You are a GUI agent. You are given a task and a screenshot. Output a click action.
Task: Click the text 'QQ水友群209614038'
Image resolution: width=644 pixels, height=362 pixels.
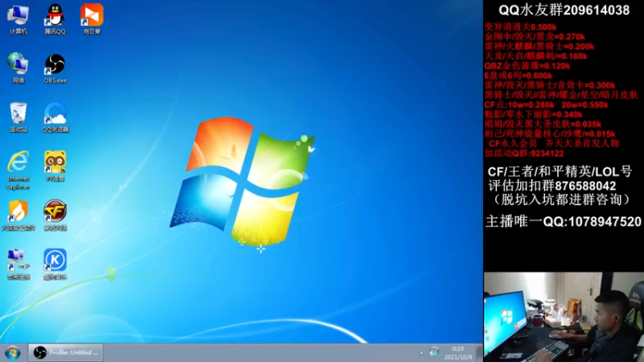pos(563,10)
